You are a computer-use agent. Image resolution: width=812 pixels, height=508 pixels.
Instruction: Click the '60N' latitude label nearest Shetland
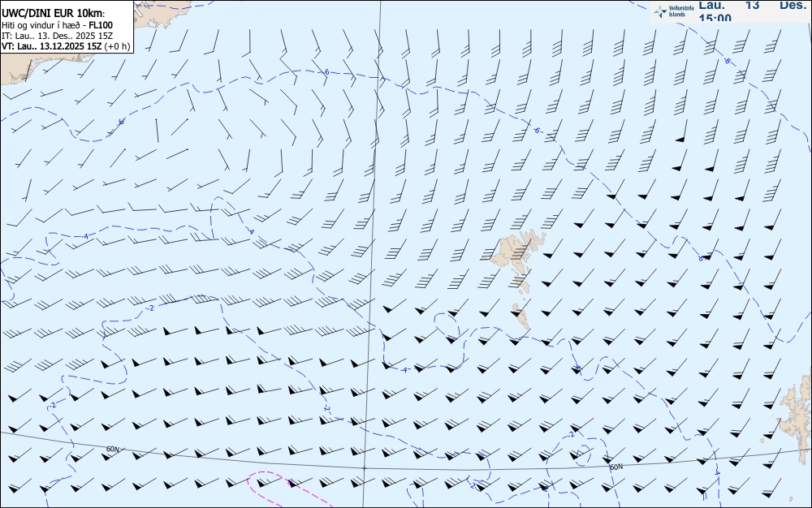tap(616, 467)
